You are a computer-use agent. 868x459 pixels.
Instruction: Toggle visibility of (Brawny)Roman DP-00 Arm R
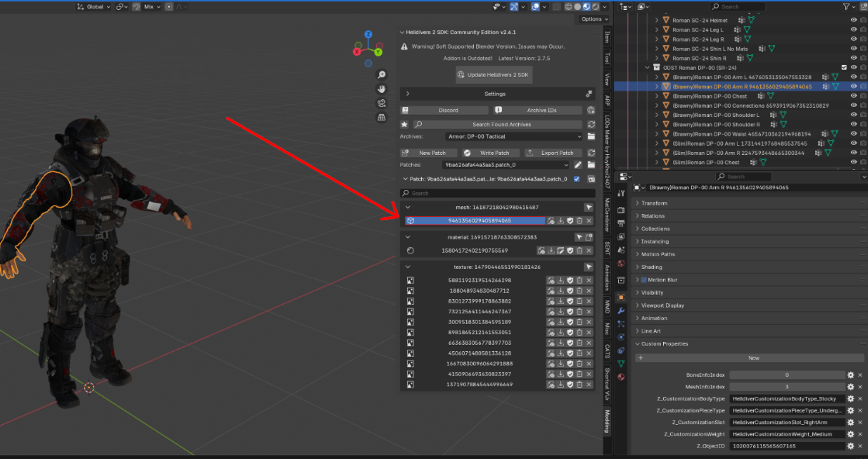coord(854,86)
